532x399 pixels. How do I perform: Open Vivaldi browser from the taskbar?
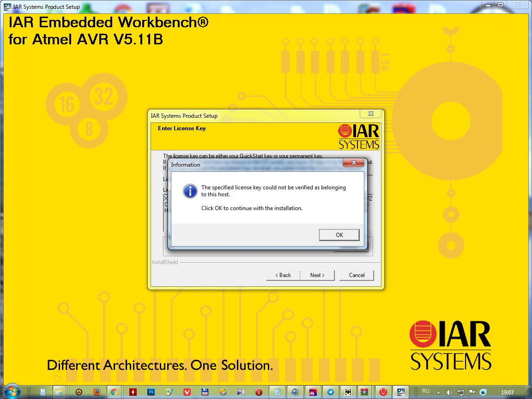[187, 392]
